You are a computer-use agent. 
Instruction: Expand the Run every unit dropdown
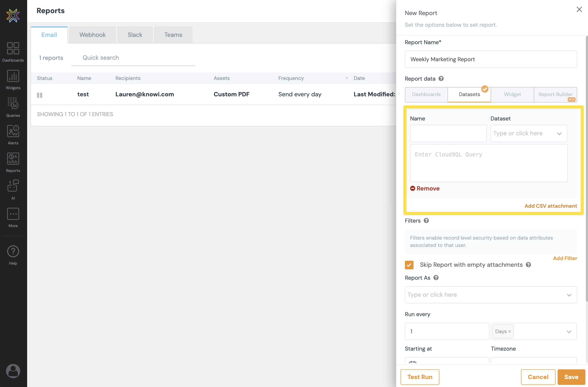click(x=569, y=331)
